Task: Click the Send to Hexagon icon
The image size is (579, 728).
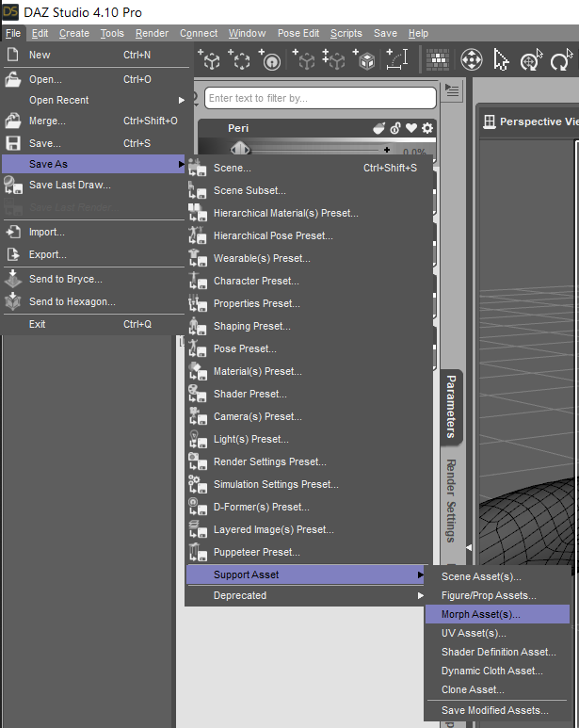Action: 12,301
